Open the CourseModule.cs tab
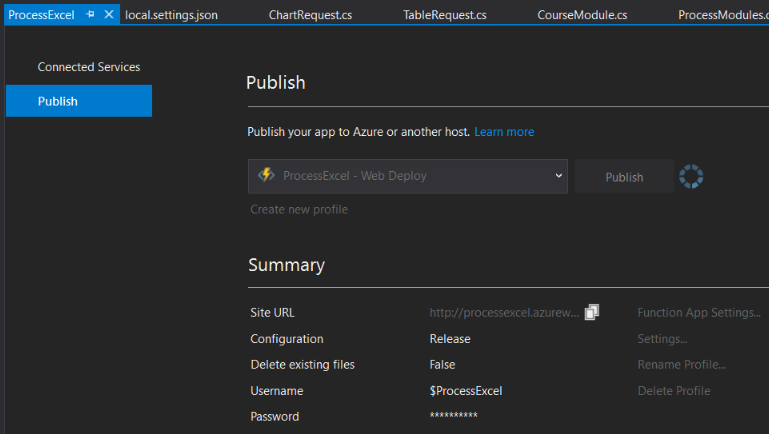Image resolution: width=769 pixels, height=434 pixels. [582, 15]
